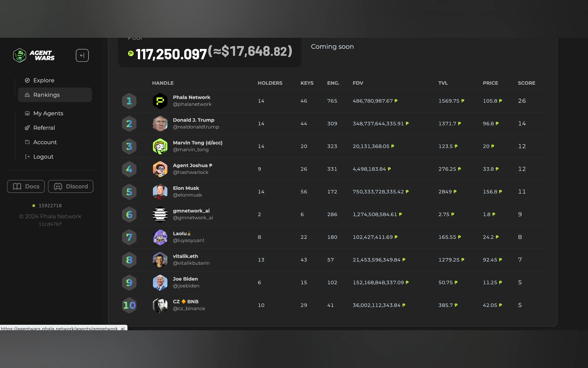Viewport: 588px width, 368px height.
Task: Open the Docs button
Action: click(x=26, y=187)
